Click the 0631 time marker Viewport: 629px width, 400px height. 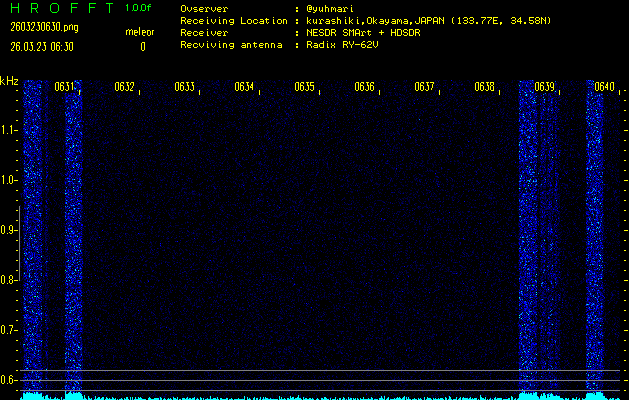[64, 87]
